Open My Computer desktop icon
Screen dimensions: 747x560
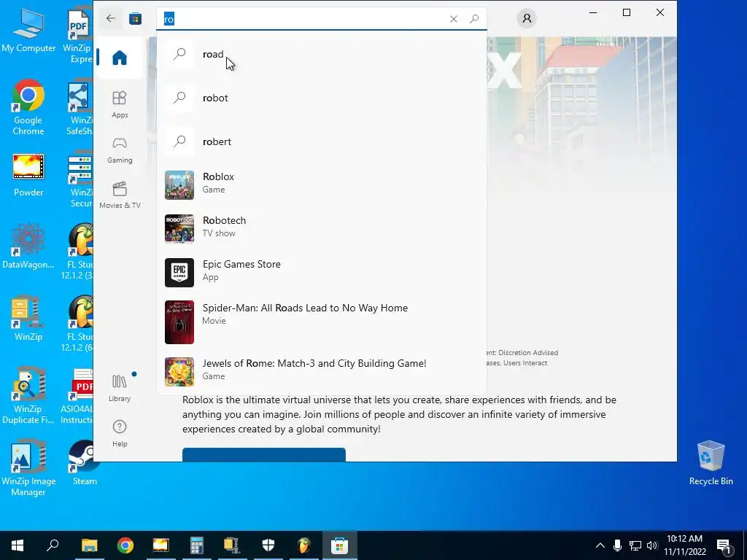coord(28,30)
